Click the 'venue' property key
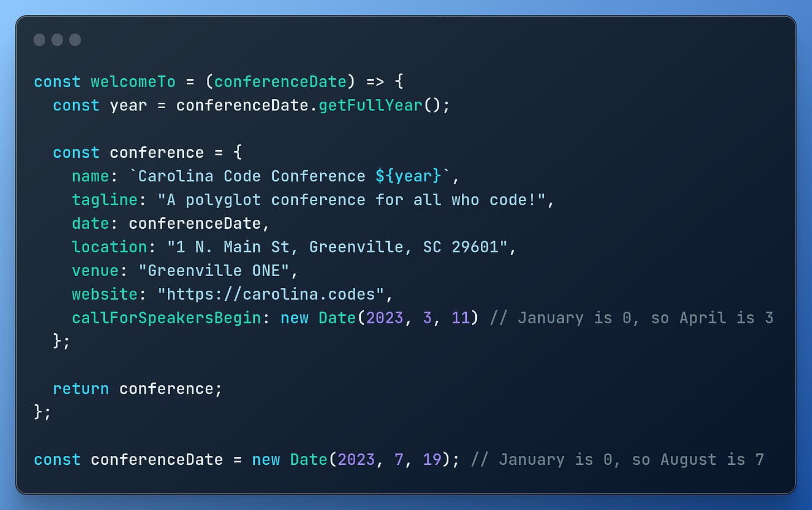 click(95, 271)
